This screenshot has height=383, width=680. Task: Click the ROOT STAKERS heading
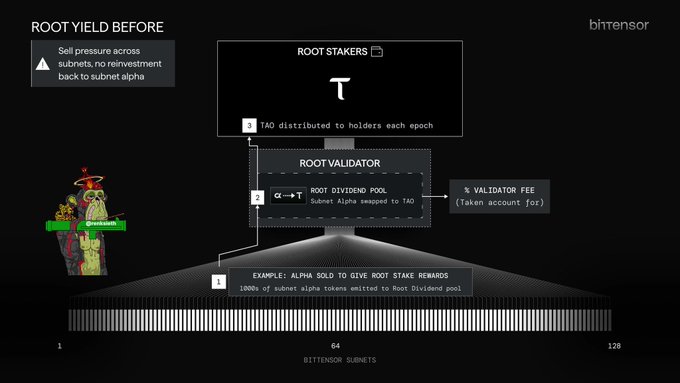(332, 52)
